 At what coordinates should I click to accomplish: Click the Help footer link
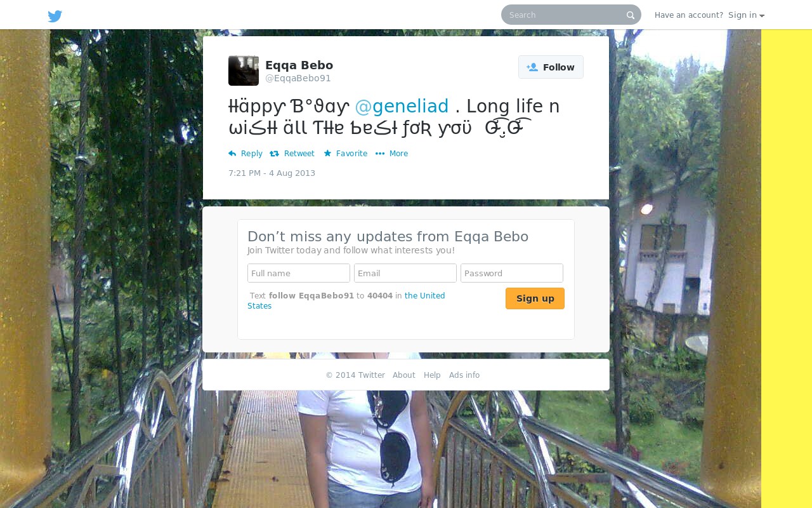[x=432, y=375]
